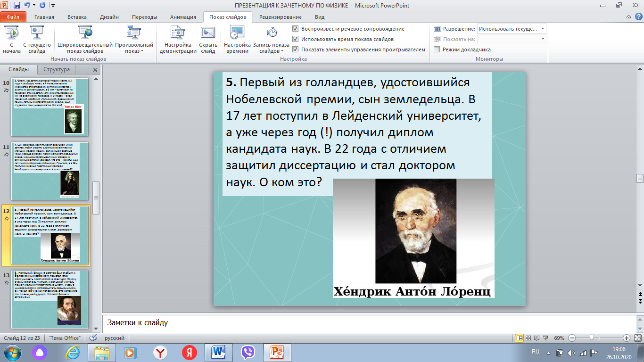Open Yandex Browser from taskbar
The height and width of the screenshot is (362, 644).
click(x=160, y=352)
